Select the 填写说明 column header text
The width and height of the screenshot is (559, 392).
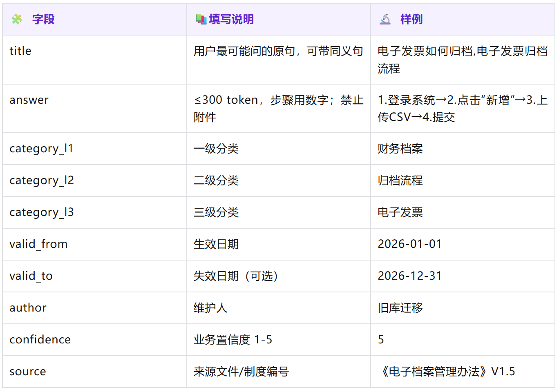[231, 19]
